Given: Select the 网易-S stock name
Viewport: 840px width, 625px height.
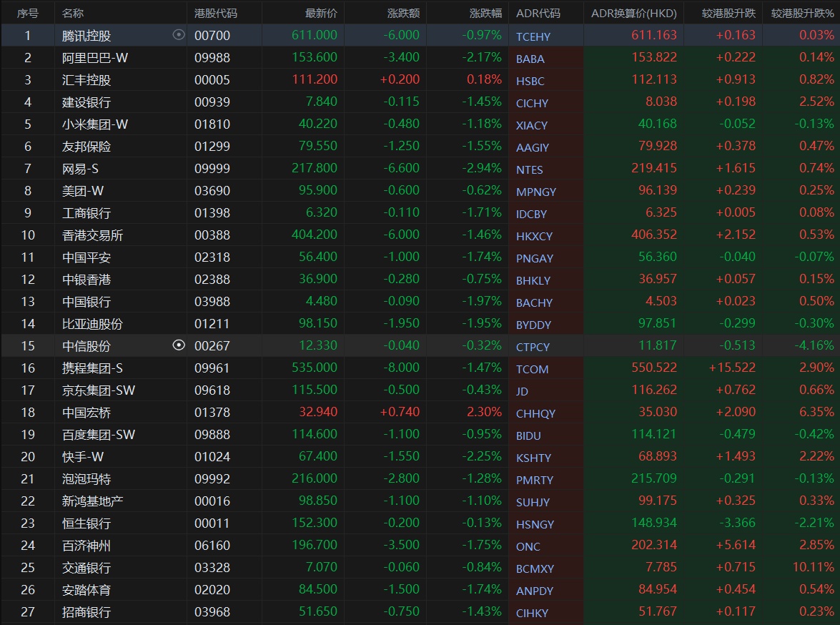Looking at the screenshot, I should (80, 169).
